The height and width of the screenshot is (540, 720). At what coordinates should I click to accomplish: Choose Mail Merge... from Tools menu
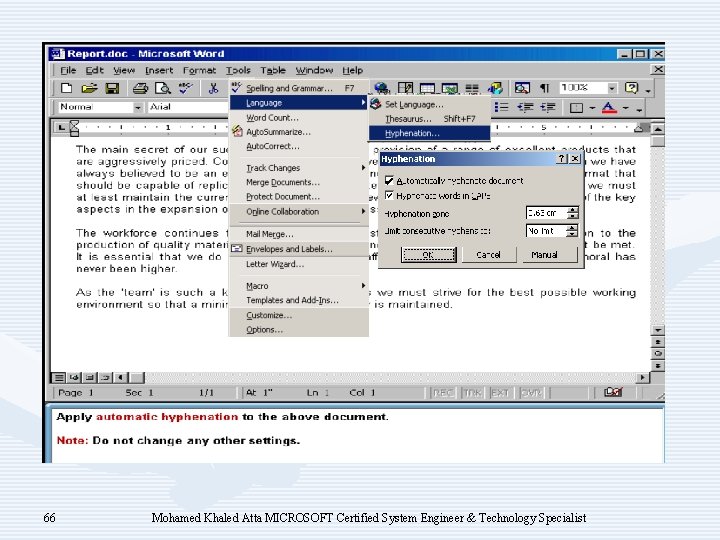click(299, 234)
